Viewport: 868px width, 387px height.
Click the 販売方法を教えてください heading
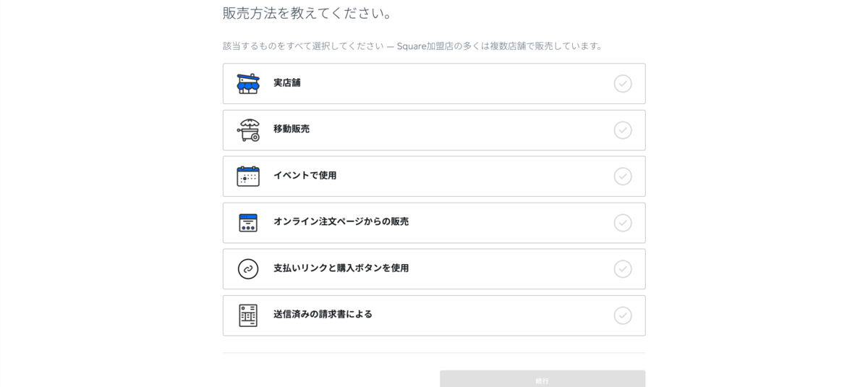click(308, 13)
